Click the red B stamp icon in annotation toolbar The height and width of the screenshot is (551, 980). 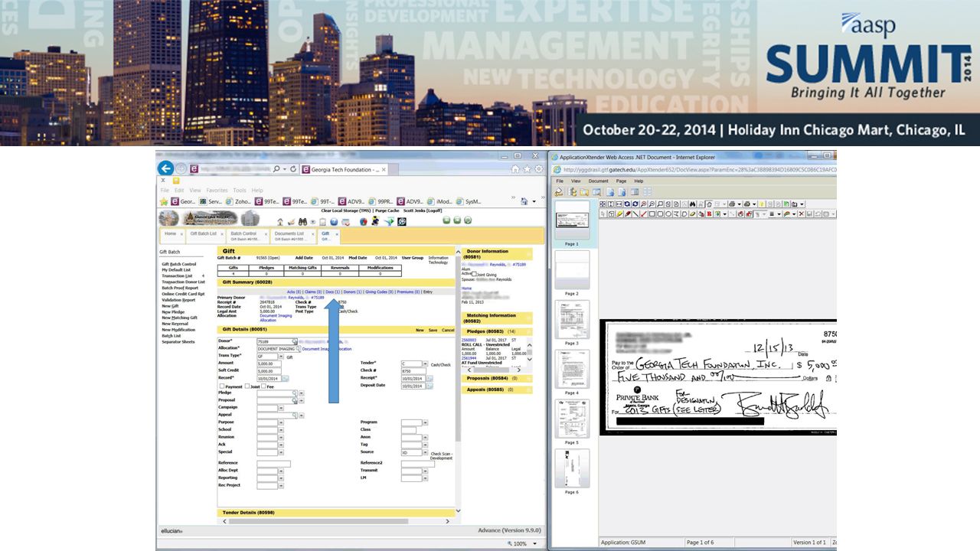709,214
